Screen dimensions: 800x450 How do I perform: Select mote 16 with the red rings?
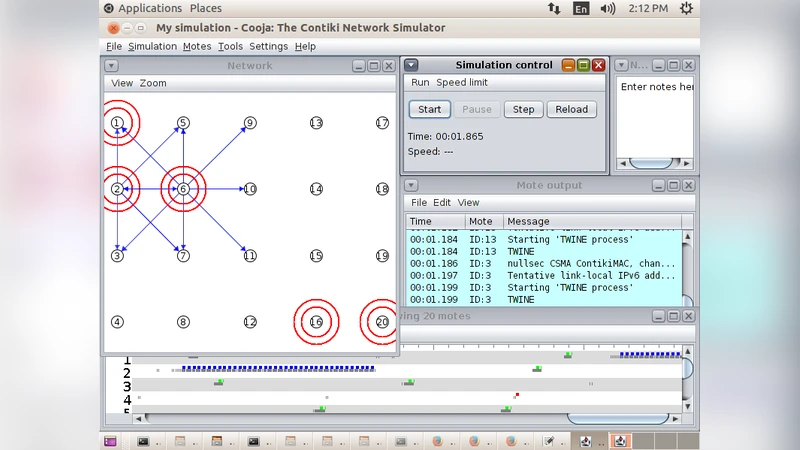(316, 322)
